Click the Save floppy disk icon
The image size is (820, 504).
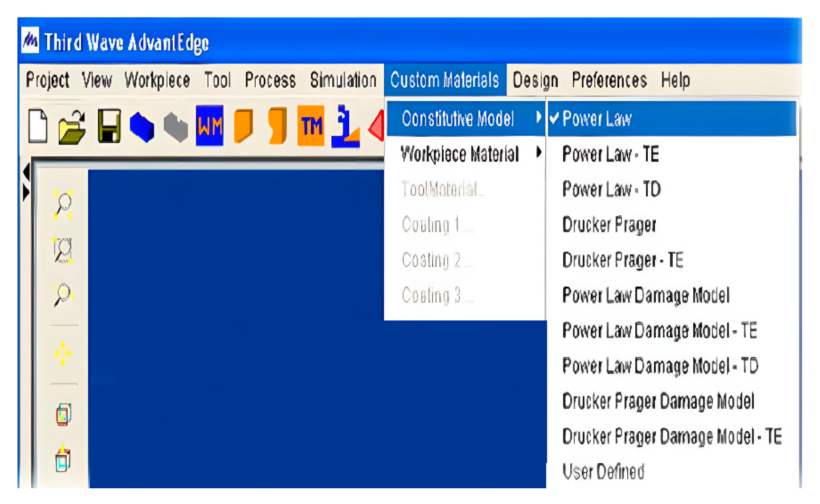coord(109,126)
